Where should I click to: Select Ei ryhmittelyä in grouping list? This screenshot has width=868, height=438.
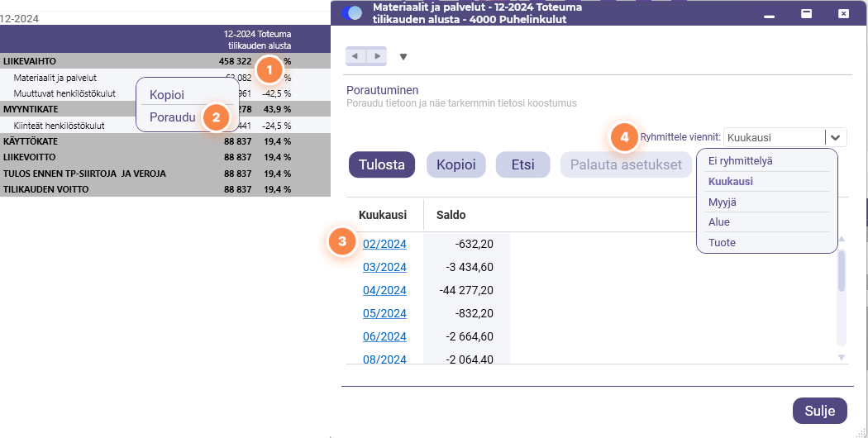click(766, 161)
